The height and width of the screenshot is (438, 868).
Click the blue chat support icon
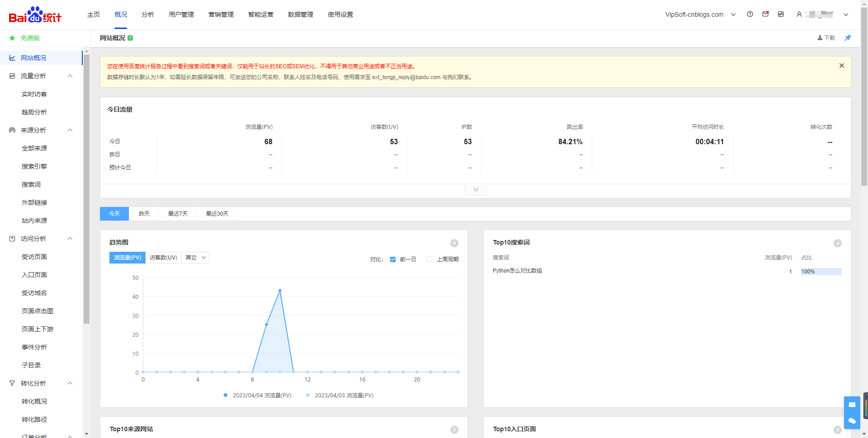[852, 421]
